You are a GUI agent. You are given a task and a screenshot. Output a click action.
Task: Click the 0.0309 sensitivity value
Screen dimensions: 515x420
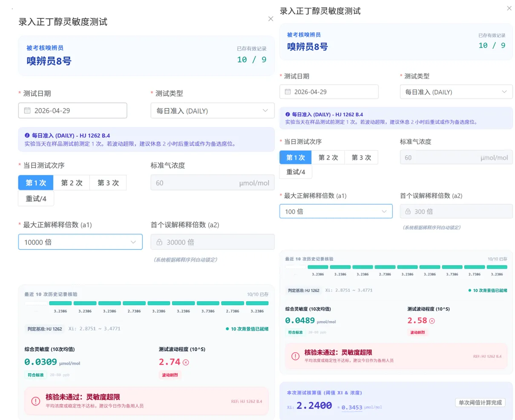[x=41, y=362]
